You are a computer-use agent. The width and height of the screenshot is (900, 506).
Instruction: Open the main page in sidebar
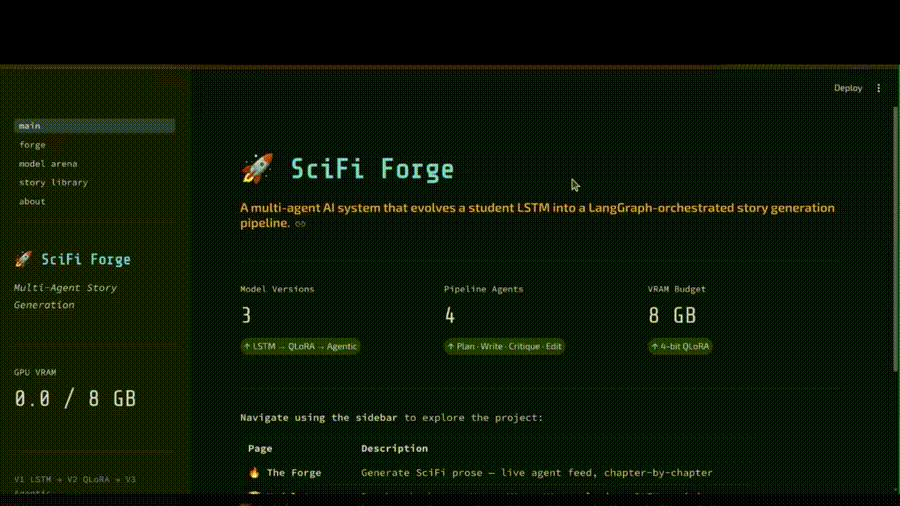click(x=94, y=126)
